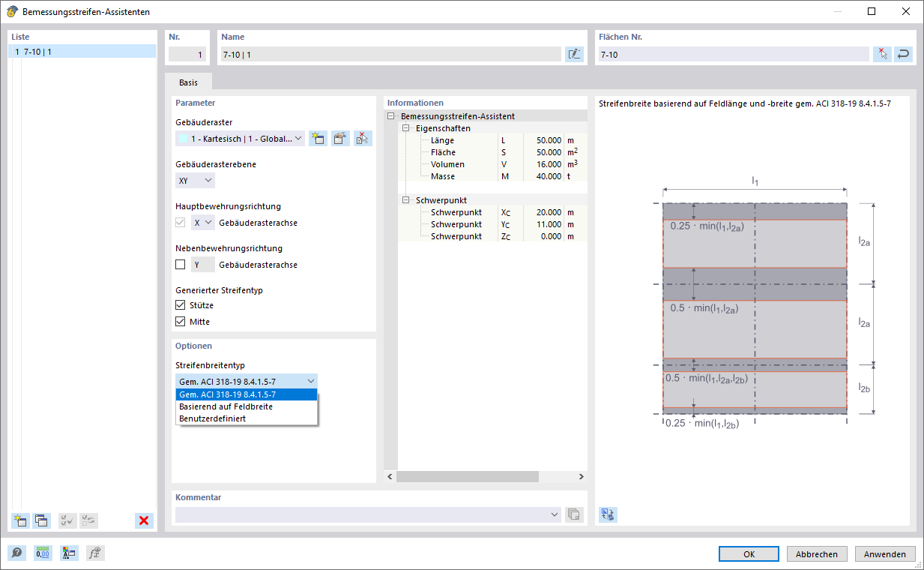This screenshot has height=570, width=924.
Task: Open the Gebäuderasterebene XY dropdown
Action: 195,181
